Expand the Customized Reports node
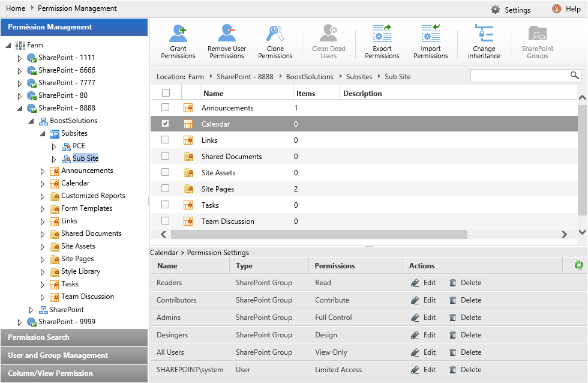 43,196
